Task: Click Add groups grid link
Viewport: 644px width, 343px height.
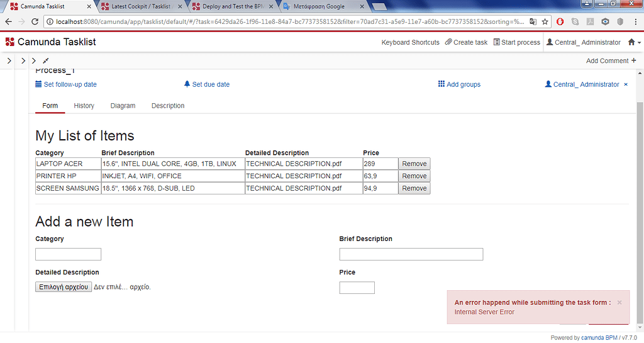Action: pyautogui.click(x=459, y=84)
